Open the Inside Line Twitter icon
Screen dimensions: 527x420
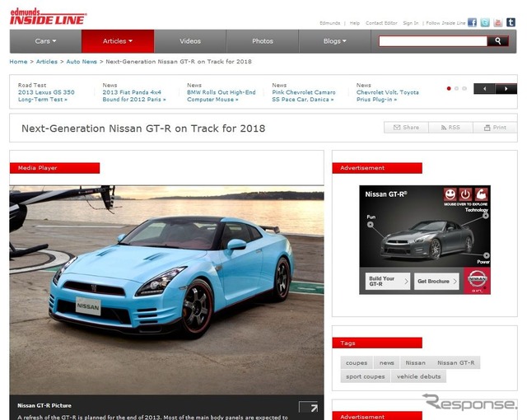coord(485,22)
